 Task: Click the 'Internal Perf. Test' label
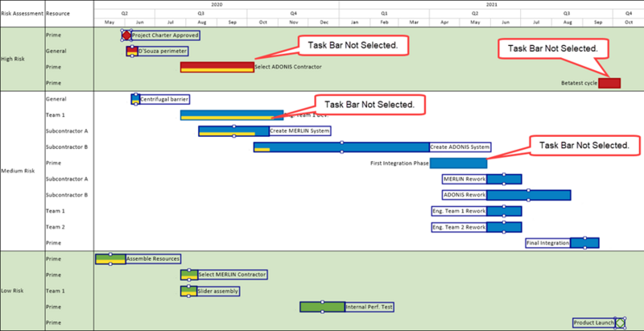coord(370,307)
